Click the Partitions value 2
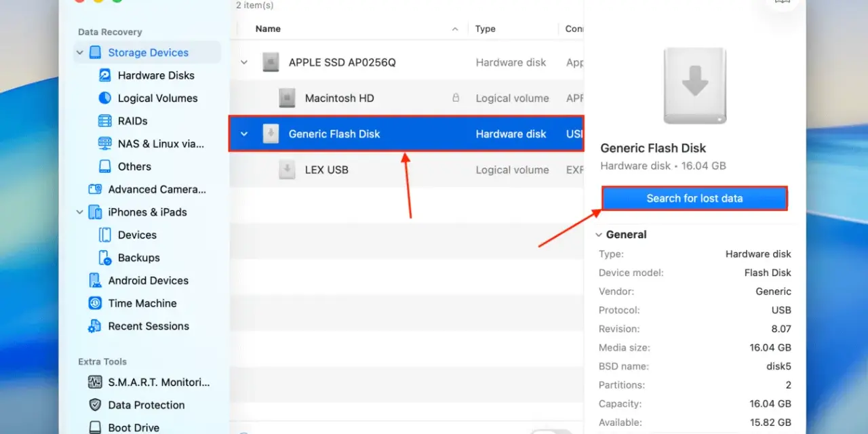The width and height of the screenshot is (868, 434). point(788,385)
